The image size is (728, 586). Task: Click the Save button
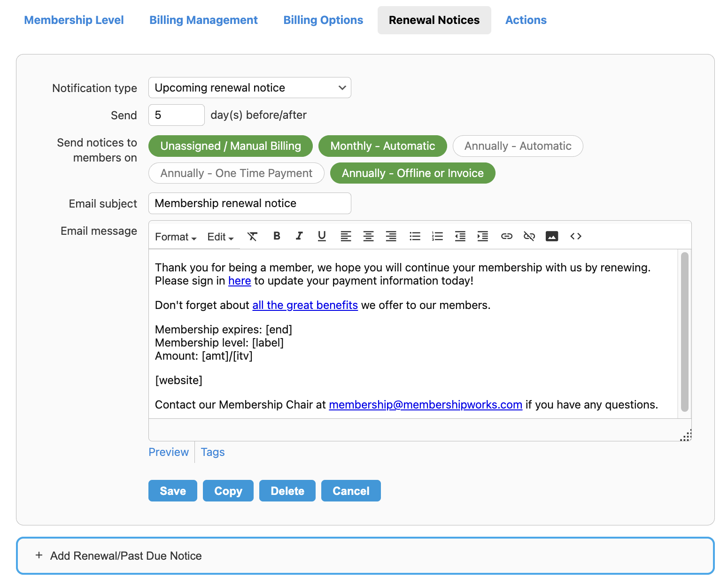pos(173,491)
